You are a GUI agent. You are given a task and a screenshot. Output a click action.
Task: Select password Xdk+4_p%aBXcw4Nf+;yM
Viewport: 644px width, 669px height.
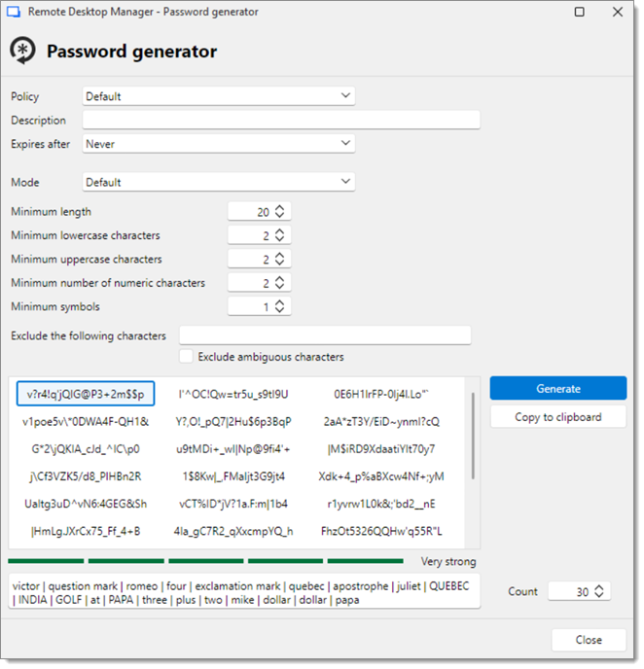(x=383, y=478)
